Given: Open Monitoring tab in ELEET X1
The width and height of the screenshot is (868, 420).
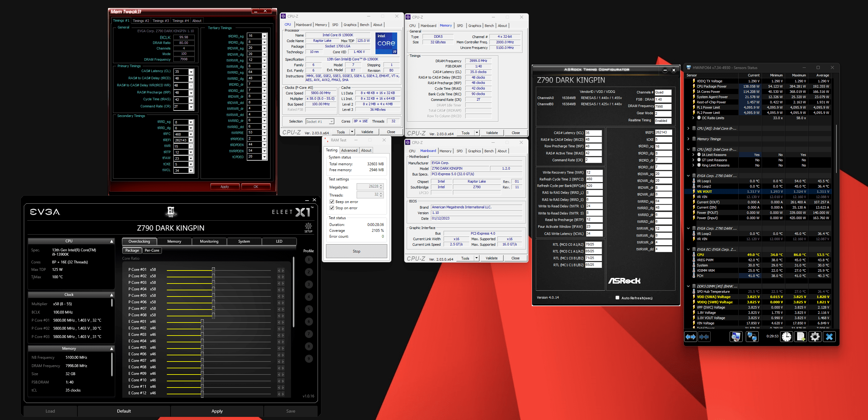Looking at the screenshot, I should pyautogui.click(x=209, y=241).
